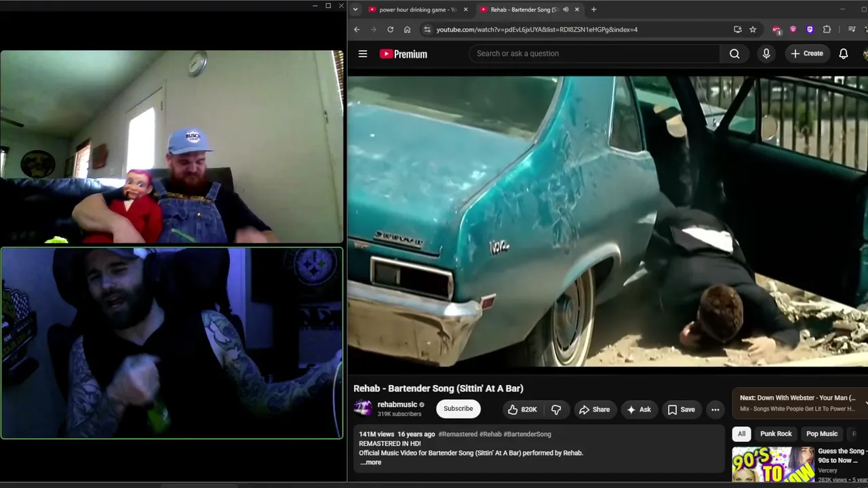Screen dimensions: 868x488
Task: Open the #Remastered hashtag link
Action: tap(458, 434)
